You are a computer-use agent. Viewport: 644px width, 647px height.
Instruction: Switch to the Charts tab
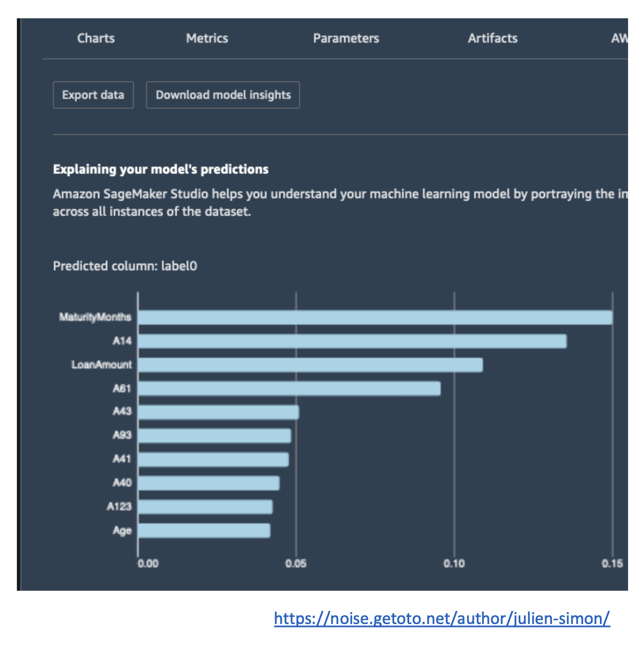[x=96, y=38]
